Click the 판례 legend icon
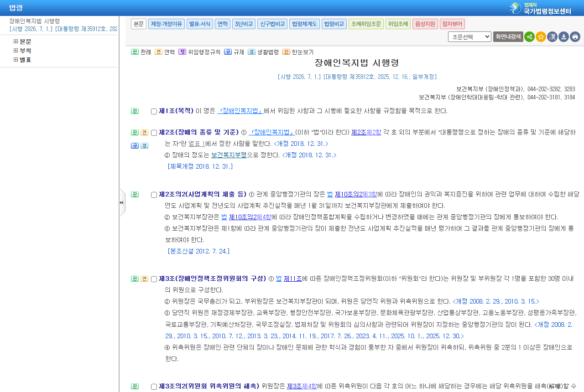584x392 pixels. click(135, 52)
